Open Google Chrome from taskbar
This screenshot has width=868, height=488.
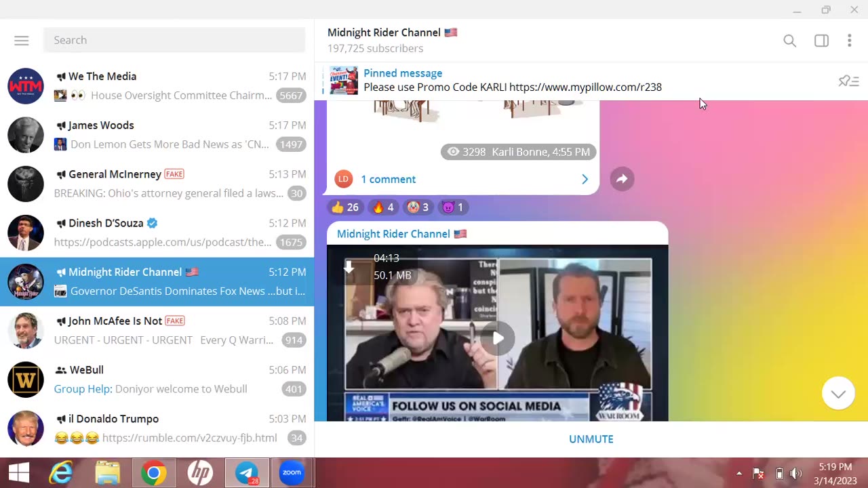coord(154,472)
